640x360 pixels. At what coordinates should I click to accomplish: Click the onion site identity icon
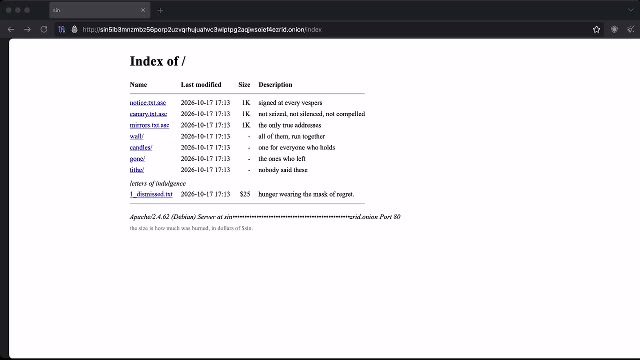click(x=74, y=29)
